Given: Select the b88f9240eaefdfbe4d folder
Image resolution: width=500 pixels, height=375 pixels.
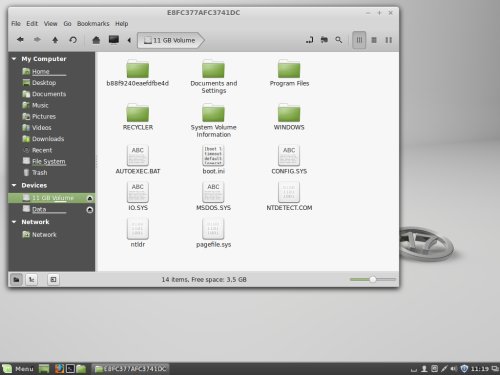Looking at the screenshot, I should coord(138,73).
